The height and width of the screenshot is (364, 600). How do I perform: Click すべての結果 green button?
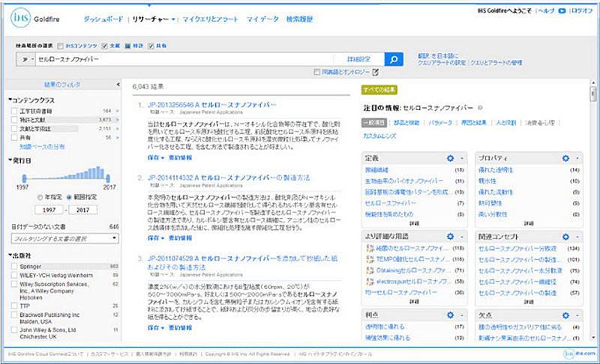click(x=379, y=90)
